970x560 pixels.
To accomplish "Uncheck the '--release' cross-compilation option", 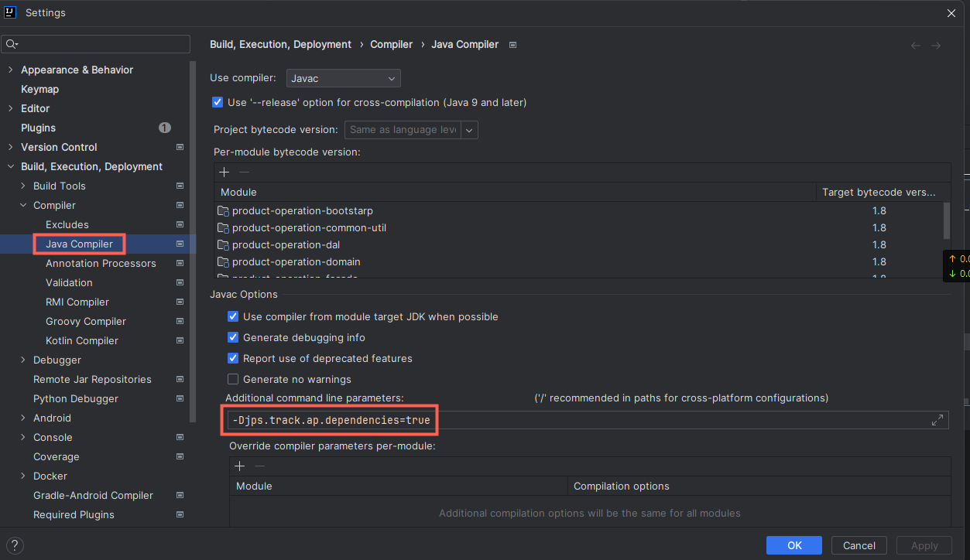I will [x=218, y=102].
